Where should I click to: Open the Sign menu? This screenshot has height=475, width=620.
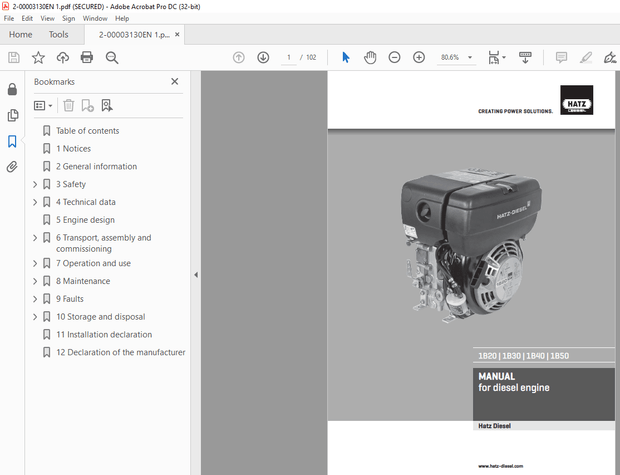(x=68, y=19)
